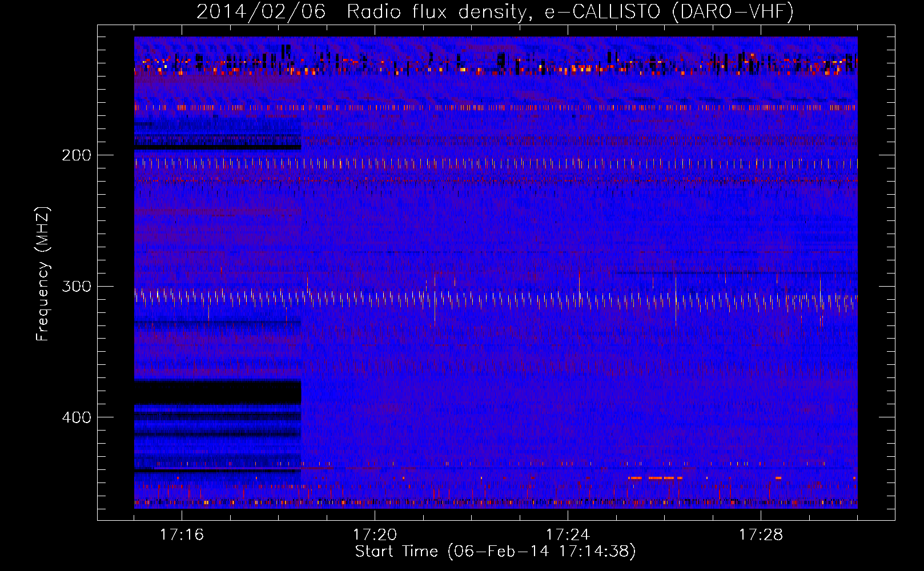The image size is (924, 571).
Task: Click the 200 frequency tick label
Action: (x=77, y=155)
